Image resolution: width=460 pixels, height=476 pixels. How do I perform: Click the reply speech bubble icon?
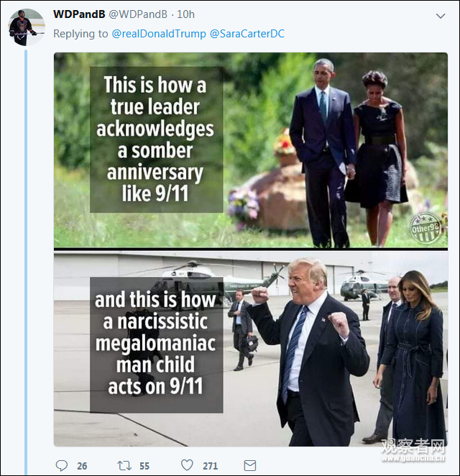(61, 465)
